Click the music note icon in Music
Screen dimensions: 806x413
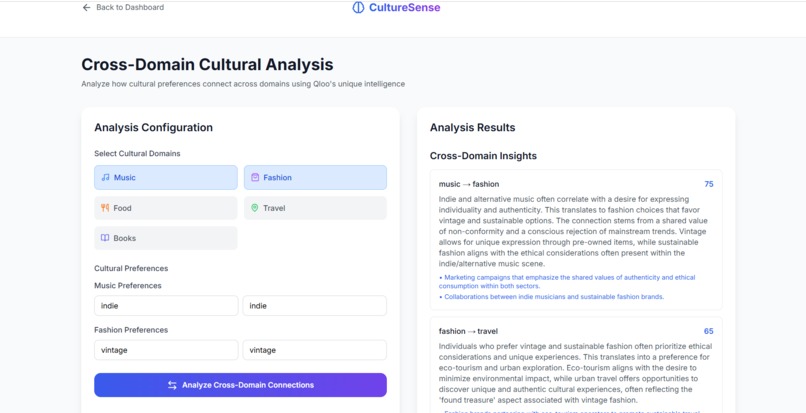(x=105, y=177)
